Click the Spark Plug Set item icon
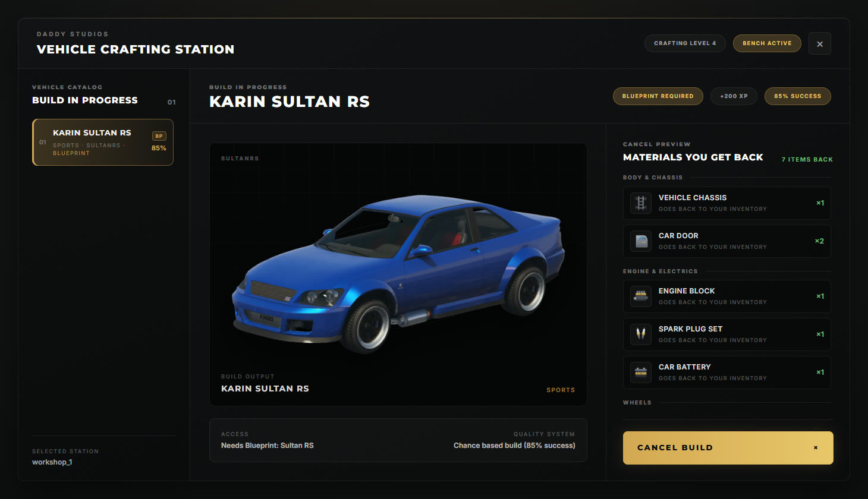Image resolution: width=868 pixels, height=499 pixels. coord(641,334)
